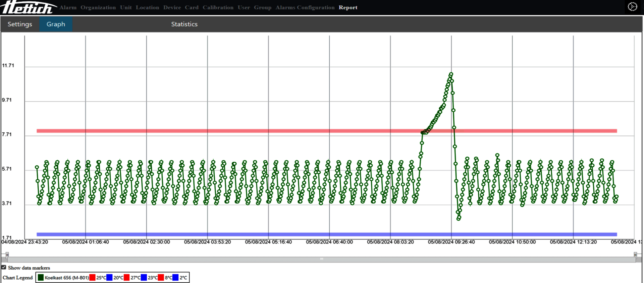Open the Statistics tab

click(184, 24)
